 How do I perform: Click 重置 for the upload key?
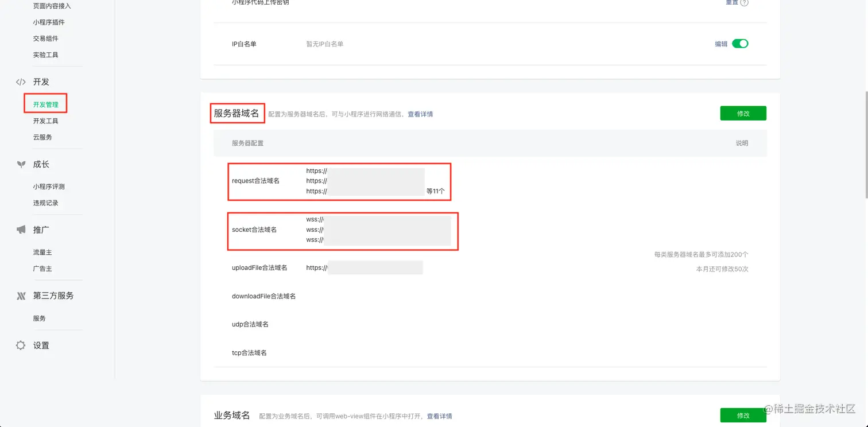[732, 2]
